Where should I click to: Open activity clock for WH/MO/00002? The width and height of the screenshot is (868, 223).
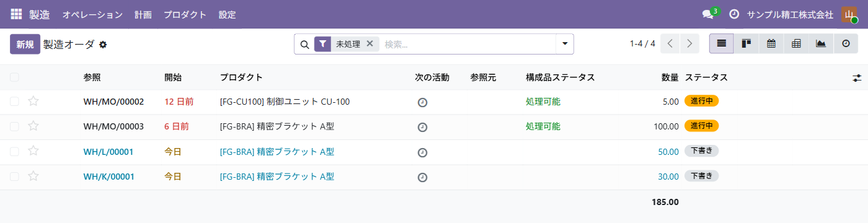[x=422, y=102]
